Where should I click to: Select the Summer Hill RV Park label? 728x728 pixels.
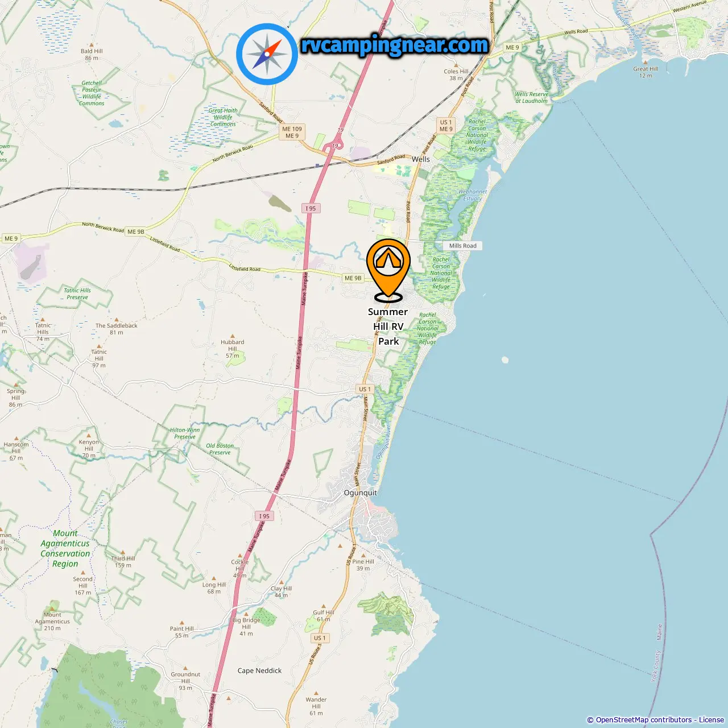coord(388,326)
